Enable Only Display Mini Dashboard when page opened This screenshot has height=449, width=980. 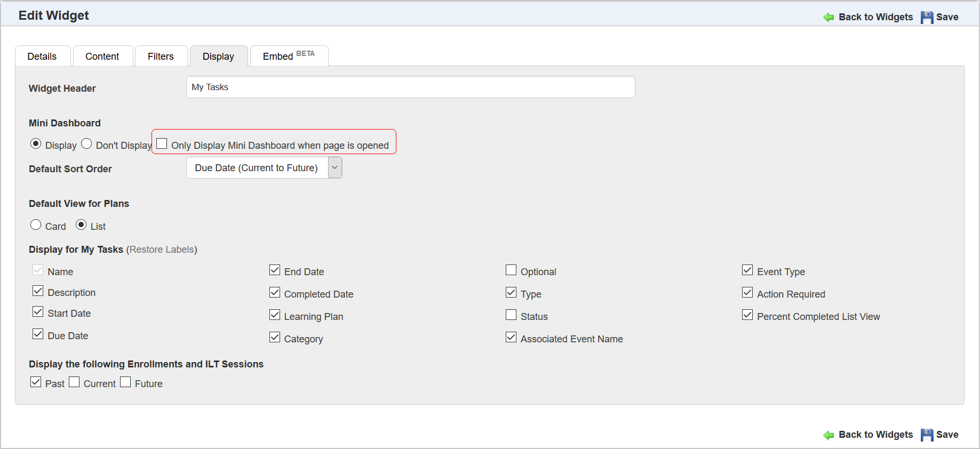162,144
